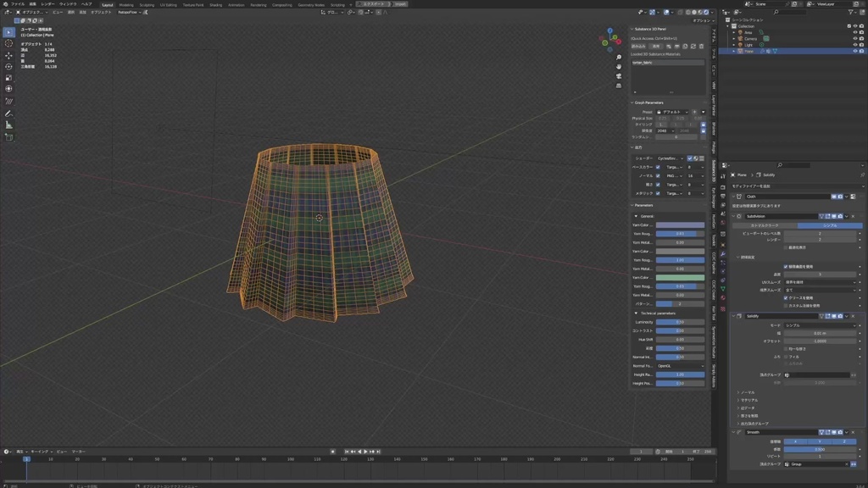Hide the Area object in viewport

854,33
